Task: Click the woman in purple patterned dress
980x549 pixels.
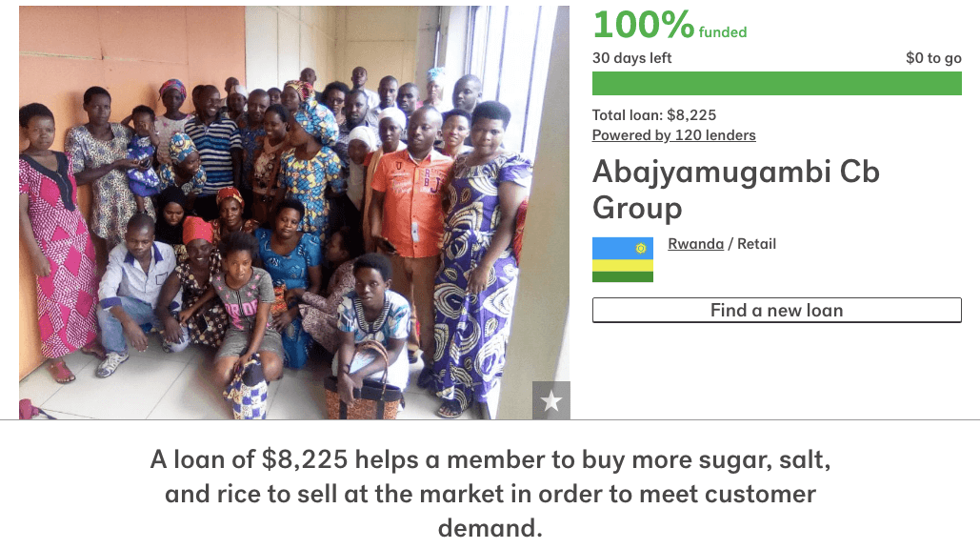Action: click(478, 263)
